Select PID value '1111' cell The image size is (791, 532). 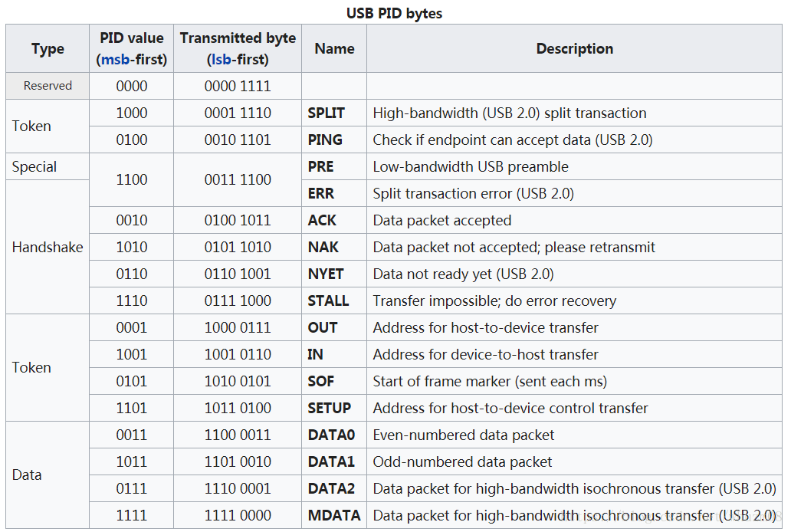pyautogui.click(x=132, y=515)
